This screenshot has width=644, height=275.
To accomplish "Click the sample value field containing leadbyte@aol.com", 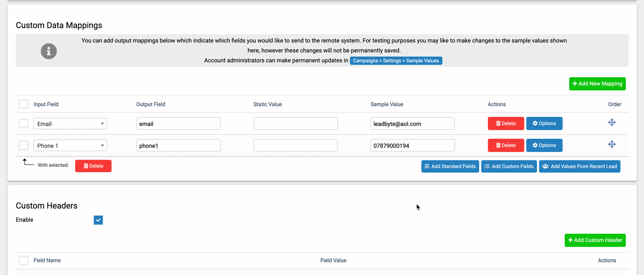I will point(412,123).
